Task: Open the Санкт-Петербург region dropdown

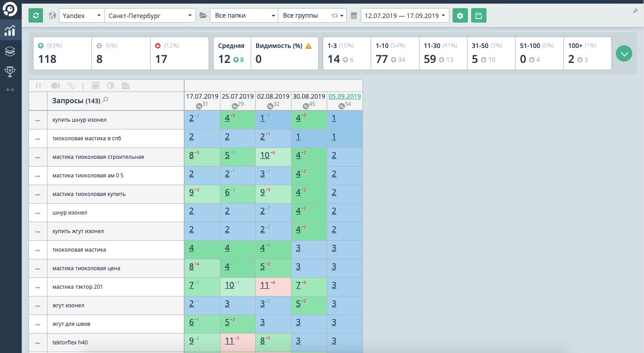Action: (x=150, y=15)
